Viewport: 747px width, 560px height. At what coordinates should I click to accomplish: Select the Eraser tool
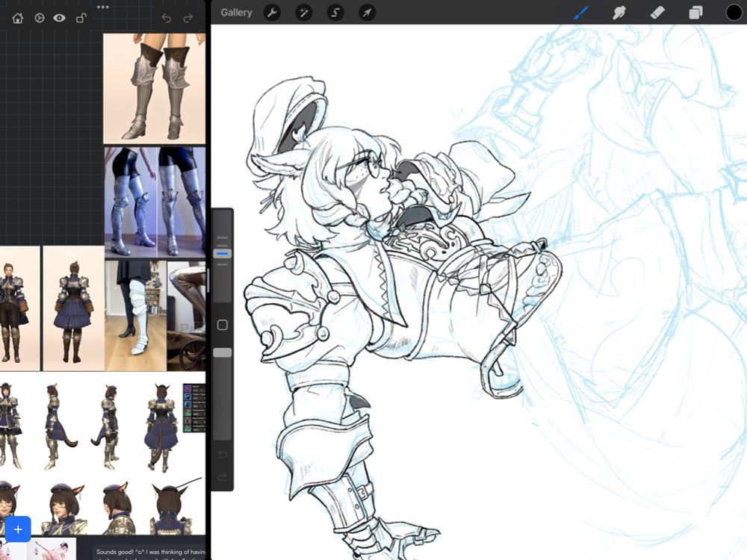(x=657, y=13)
